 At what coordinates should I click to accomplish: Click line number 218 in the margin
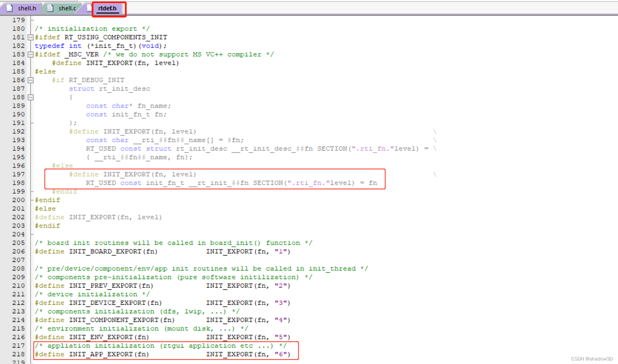[x=19, y=354]
